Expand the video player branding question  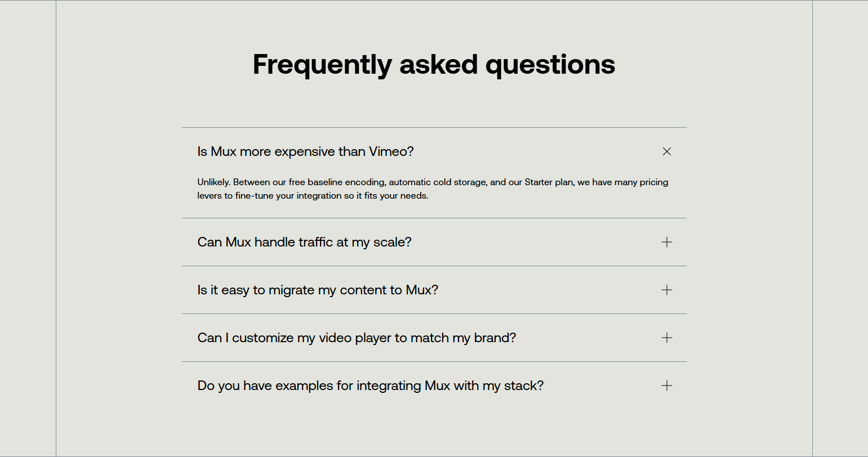click(x=356, y=338)
